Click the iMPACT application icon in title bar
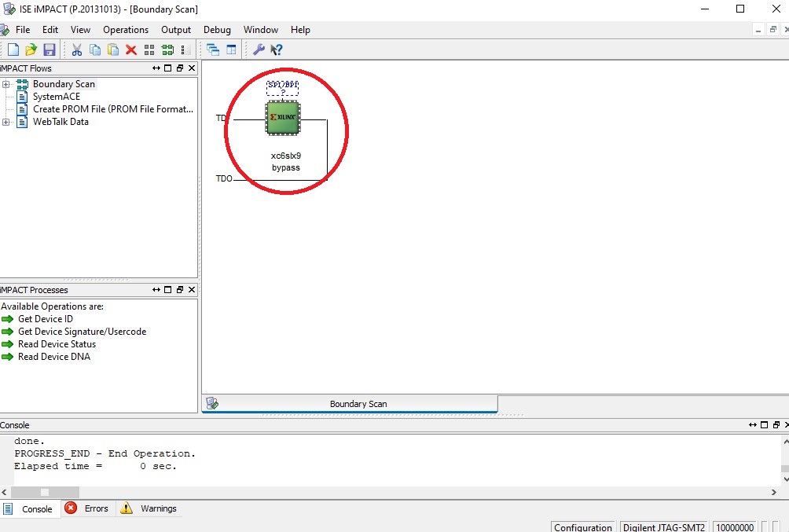The width and height of the screenshot is (789, 532). tap(9, 9)
